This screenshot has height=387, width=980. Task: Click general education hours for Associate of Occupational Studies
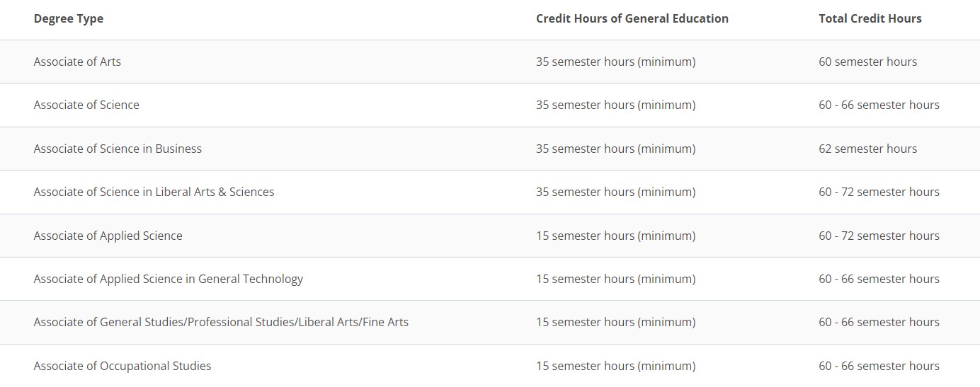615,366
